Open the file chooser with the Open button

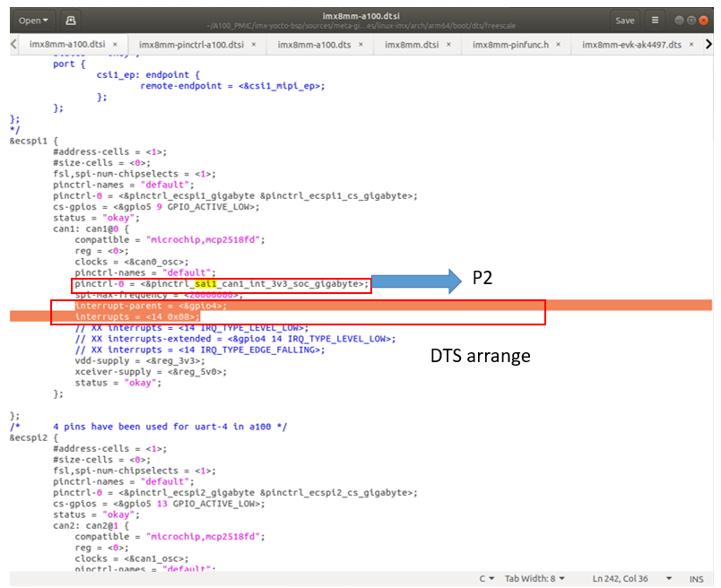pyautogui.click(x=33, y=21)
